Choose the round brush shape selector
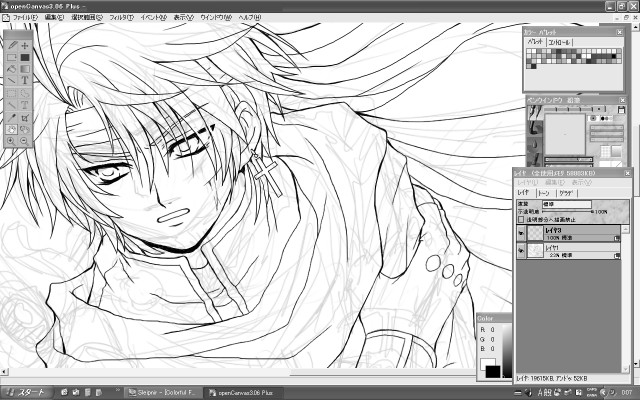 (x=593, y=119)
